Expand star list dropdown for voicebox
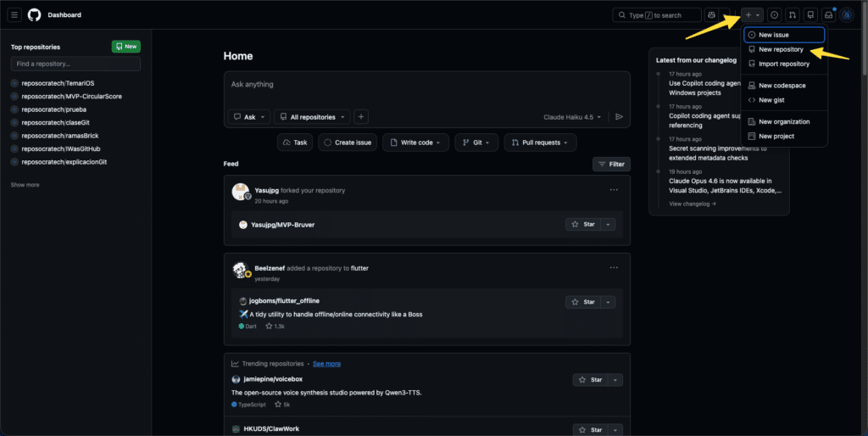Screen dimensions: 868x436 coord(615,380)
